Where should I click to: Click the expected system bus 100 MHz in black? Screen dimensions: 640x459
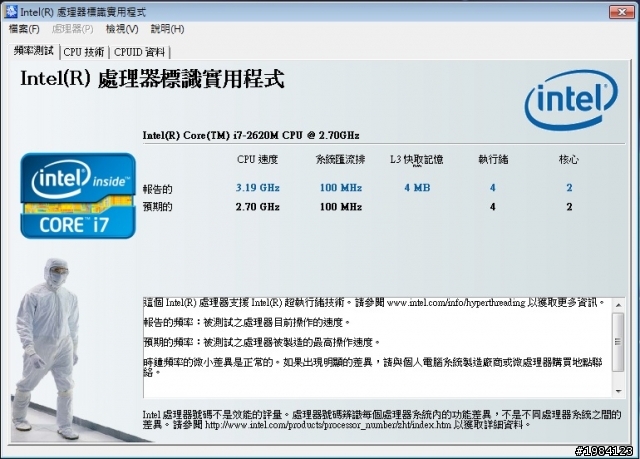[341, 207]
